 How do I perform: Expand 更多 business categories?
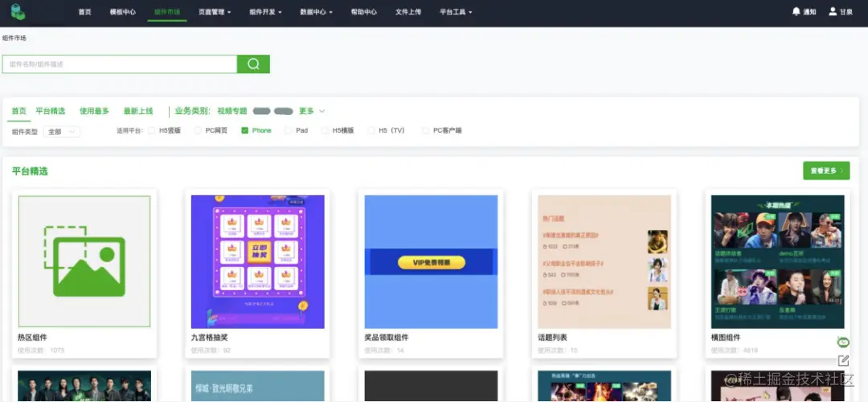[312, 111]
